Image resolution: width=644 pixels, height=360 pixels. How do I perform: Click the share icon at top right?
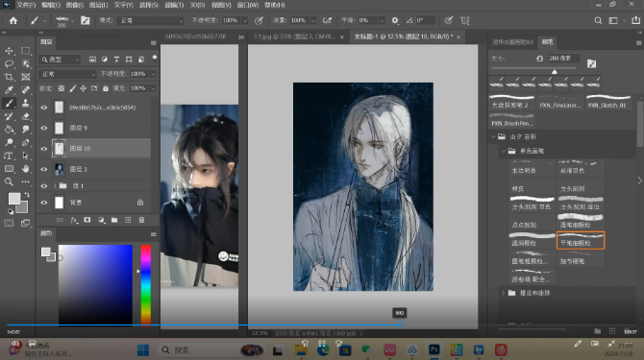(635, 20)
